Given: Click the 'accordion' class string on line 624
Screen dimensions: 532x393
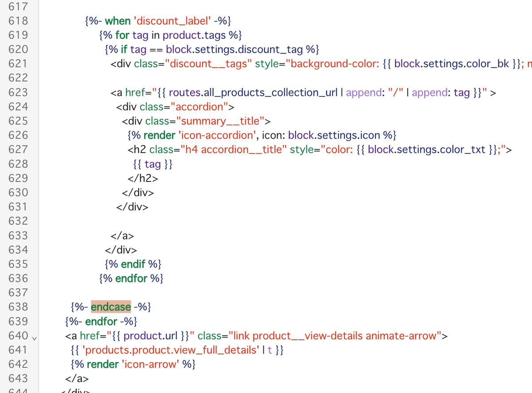Looking at the screenshot, I should tap(199, 107).
